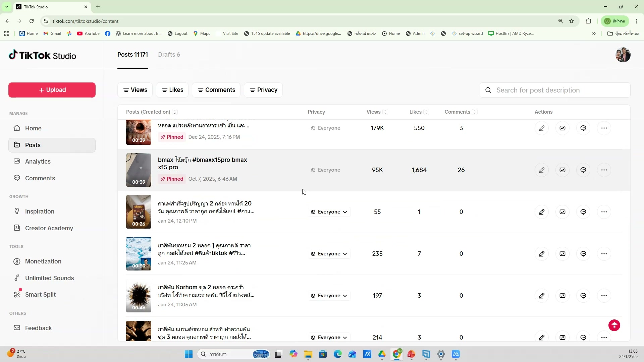Open Smart Split tool in sidebar
This screenshot has width=644, height=362.
(40, 294)
